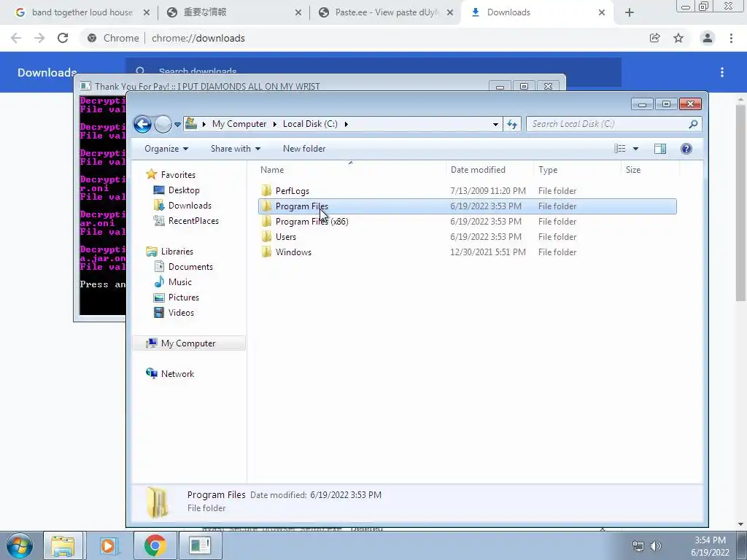Click PerfLogs date 7/13/2009 11:20 PM
747x560 pixels.
(x=488, y=190)
